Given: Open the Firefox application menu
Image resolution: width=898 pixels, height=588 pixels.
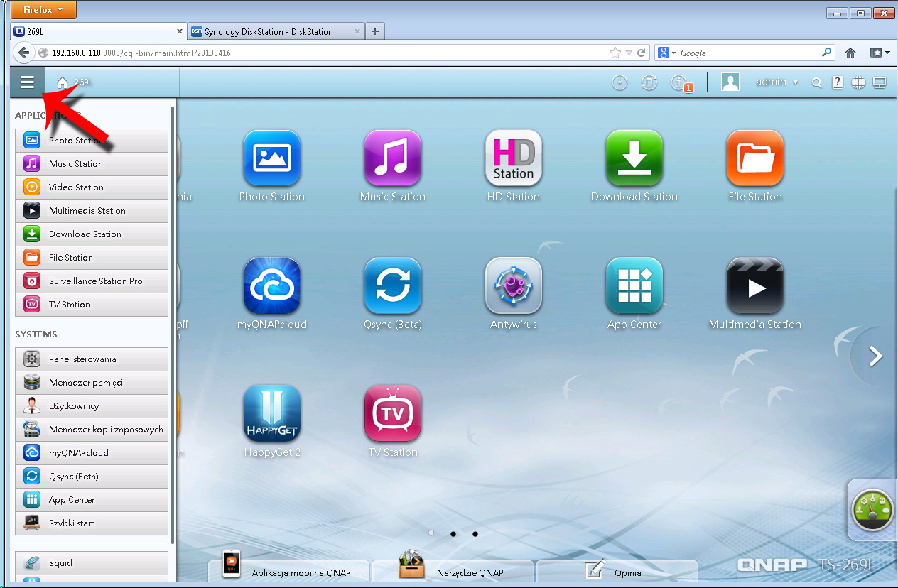Looking at the screenshot, I should [x=44, y=10].
